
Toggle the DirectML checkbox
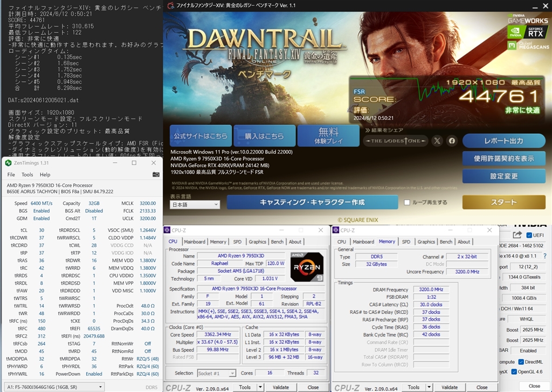click(x=521, y=361)
